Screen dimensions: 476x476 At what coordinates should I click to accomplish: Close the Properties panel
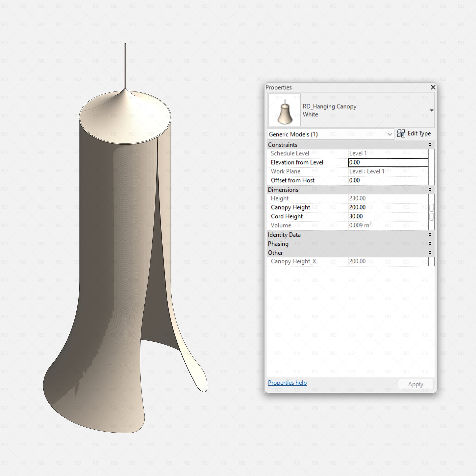coord(433,87)
